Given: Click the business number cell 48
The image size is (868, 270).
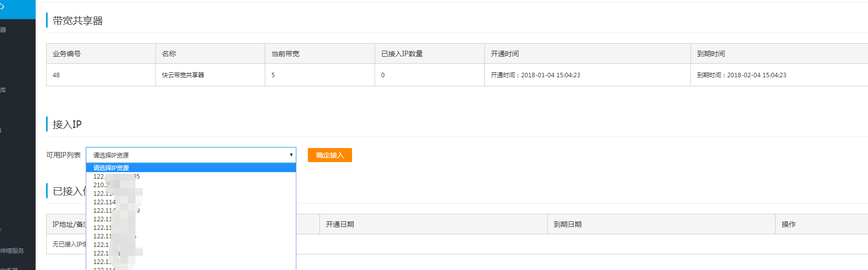Looking at the screenshot, I should (56, 75).
